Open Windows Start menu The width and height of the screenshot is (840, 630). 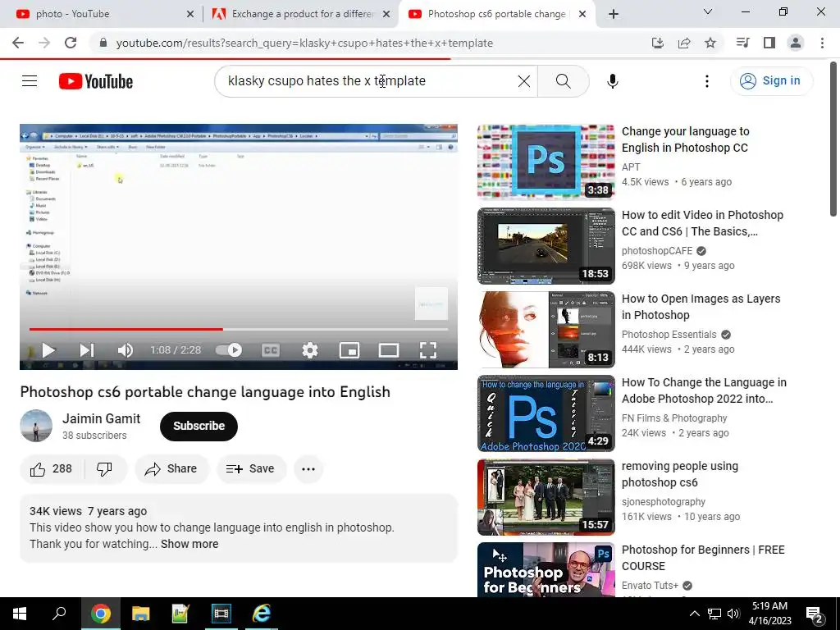pyautogui.click(x=20, y=614)
